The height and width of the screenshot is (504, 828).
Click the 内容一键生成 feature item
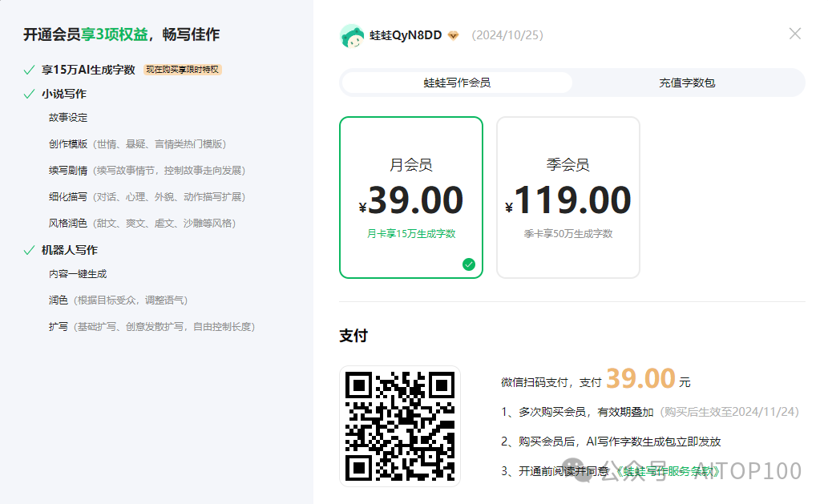(x=78, y=274)
